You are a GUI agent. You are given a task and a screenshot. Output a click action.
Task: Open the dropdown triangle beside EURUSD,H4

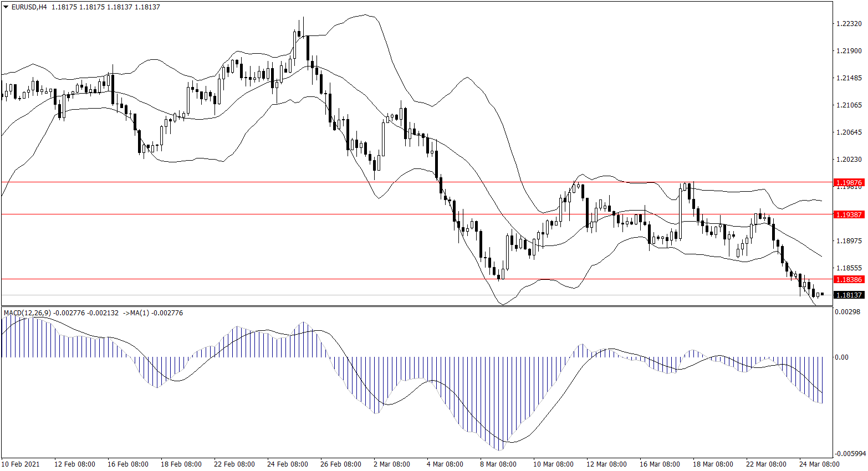(6, 7)
